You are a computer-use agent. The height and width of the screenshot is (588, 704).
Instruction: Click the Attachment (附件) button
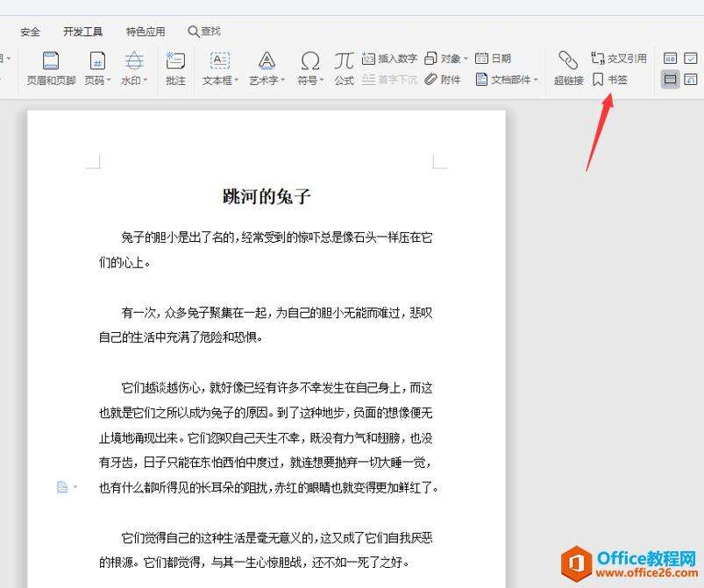pos(443,80)
